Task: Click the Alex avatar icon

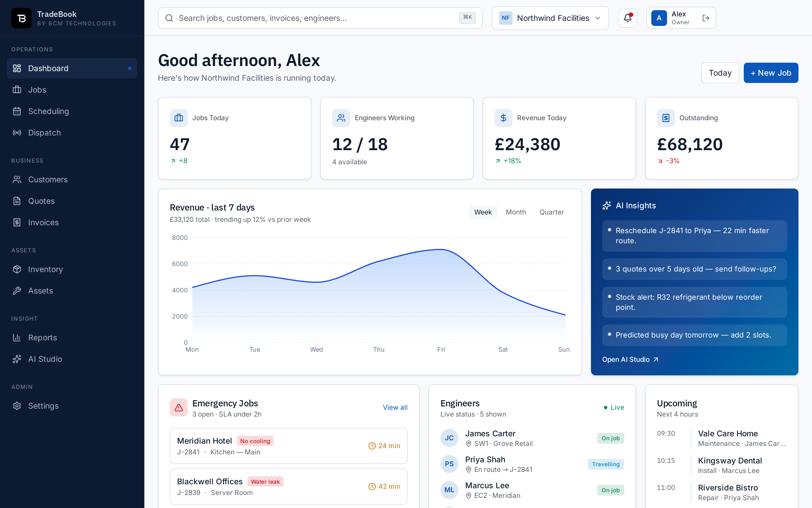Action: [659, 18]
